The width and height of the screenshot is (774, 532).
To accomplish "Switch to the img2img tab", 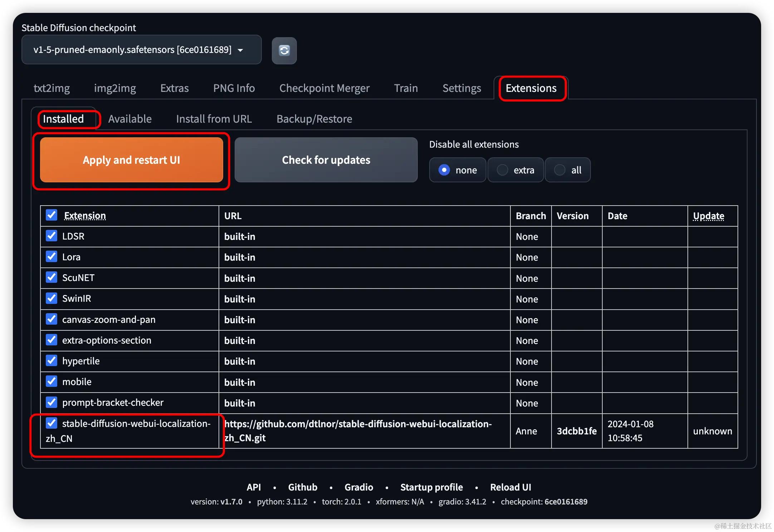I will 115,88.
